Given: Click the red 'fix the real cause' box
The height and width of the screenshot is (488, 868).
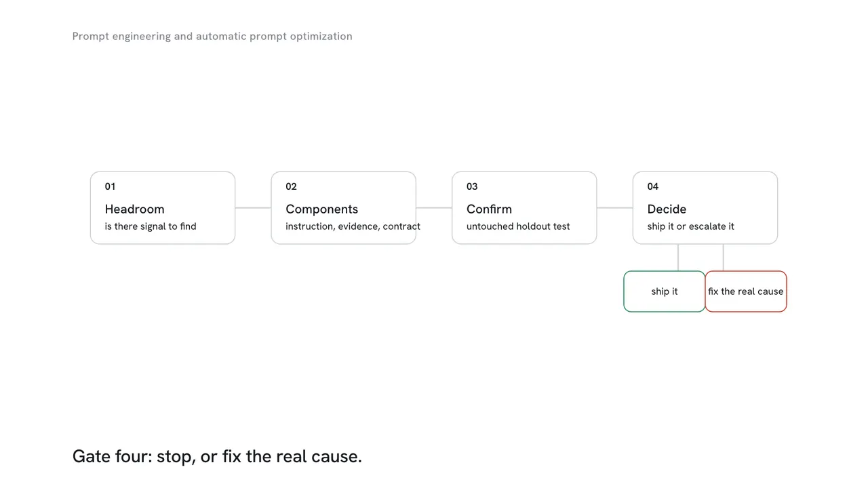Looking at the screenshot, I should tap(746, 291).
